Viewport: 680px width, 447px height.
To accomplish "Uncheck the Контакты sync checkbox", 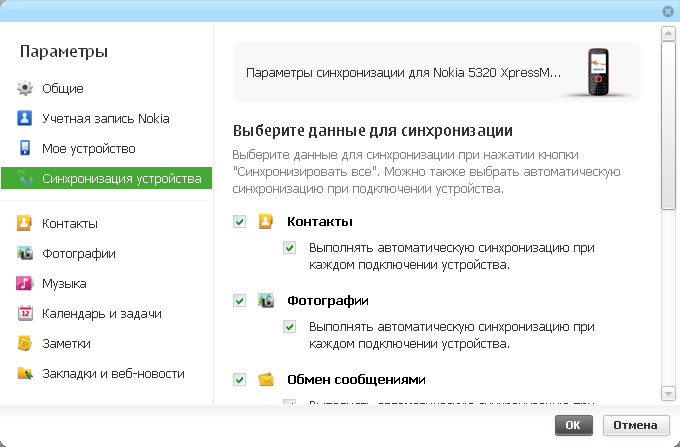I will pyautogui.click(x=239, y=222).
